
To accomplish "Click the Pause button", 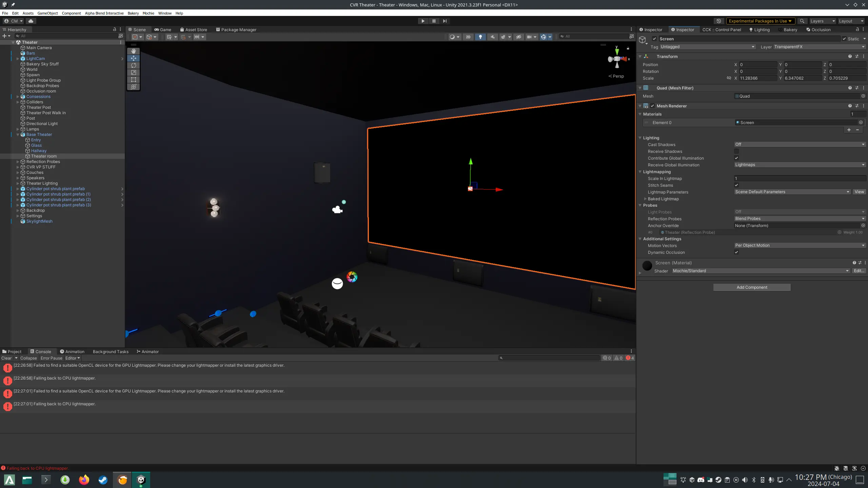I will point(434,21).
